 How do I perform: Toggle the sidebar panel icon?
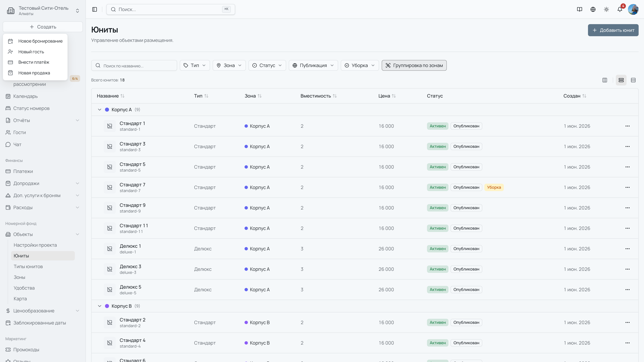(94, 9)
